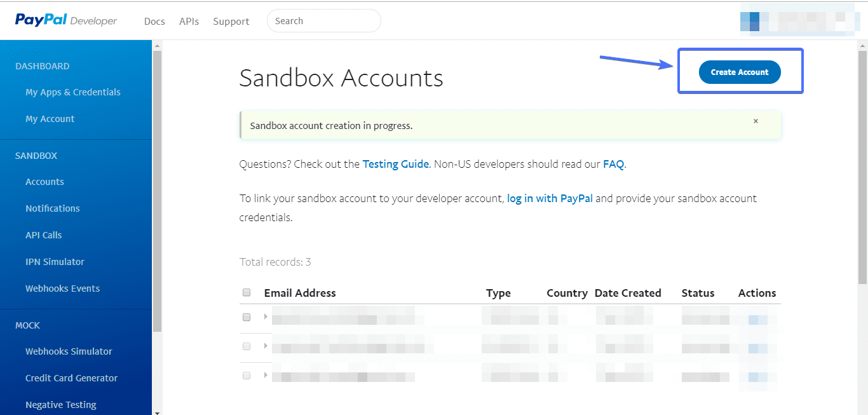Expand the second account row arrow
The image size is (868, 415).
pos(266,346)
